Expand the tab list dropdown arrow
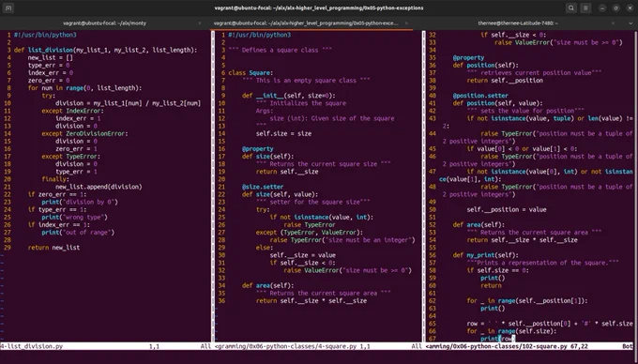Image resolution: width=638 pixels, height=364 pixels. click(x=630, y=23)
